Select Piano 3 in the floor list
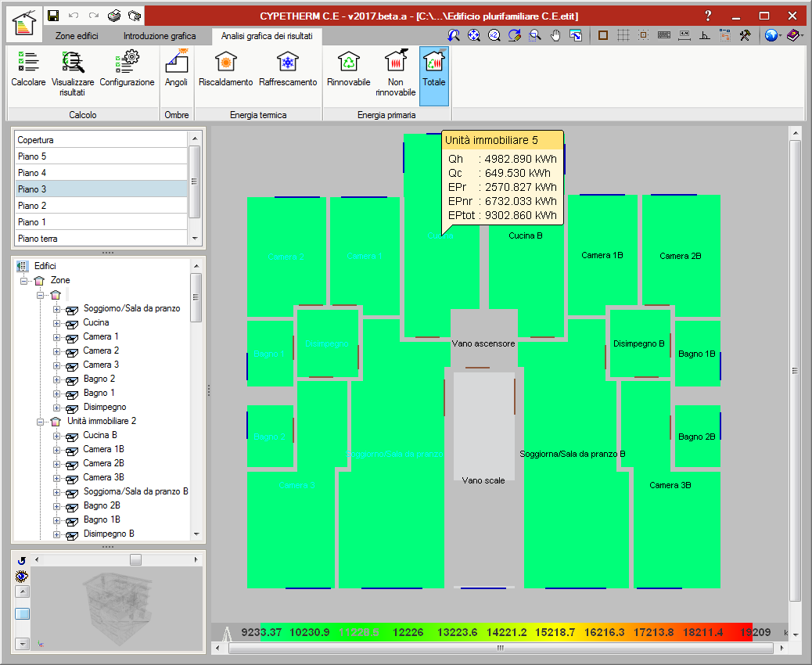Screen dimensions: 812x665 [x=101, y=189]
